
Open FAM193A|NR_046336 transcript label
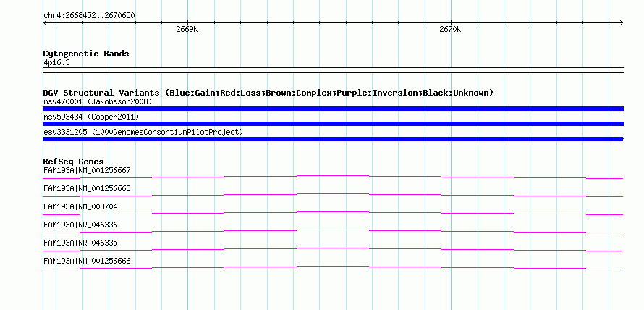[x=80, y=225]
